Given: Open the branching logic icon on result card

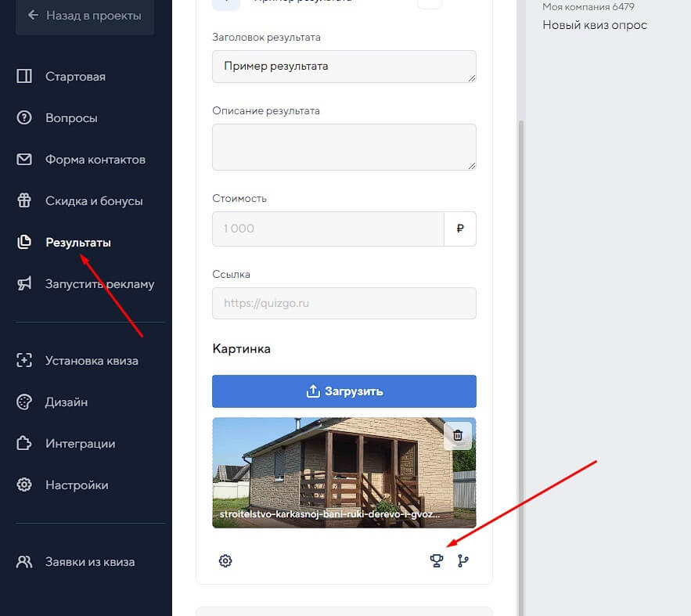Looking at the screenshot, I should [463, 560].
